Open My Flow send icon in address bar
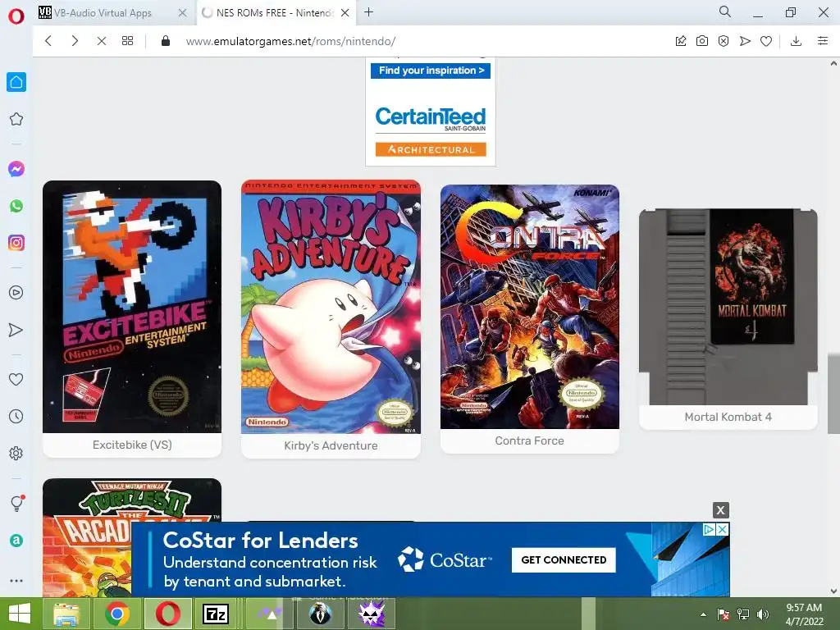Image resolution: width=840 pixels, height=630 pixels. [745, 41]
